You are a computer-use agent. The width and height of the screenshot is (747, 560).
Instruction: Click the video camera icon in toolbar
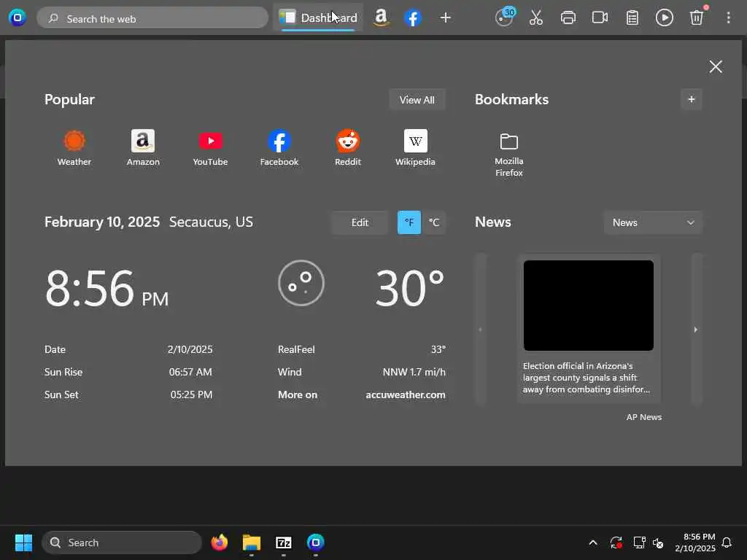coord(600,18)
